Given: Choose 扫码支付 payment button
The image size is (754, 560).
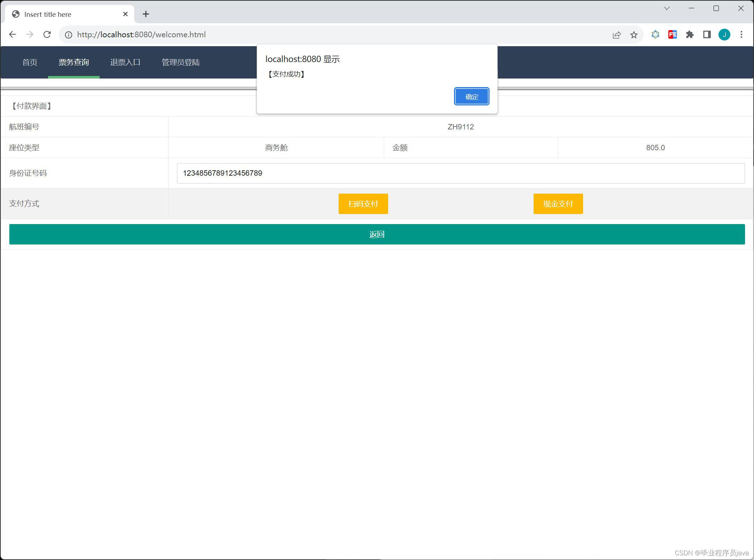Looking at the screenshot, I should pyautogui.click(x=363, y=204).
